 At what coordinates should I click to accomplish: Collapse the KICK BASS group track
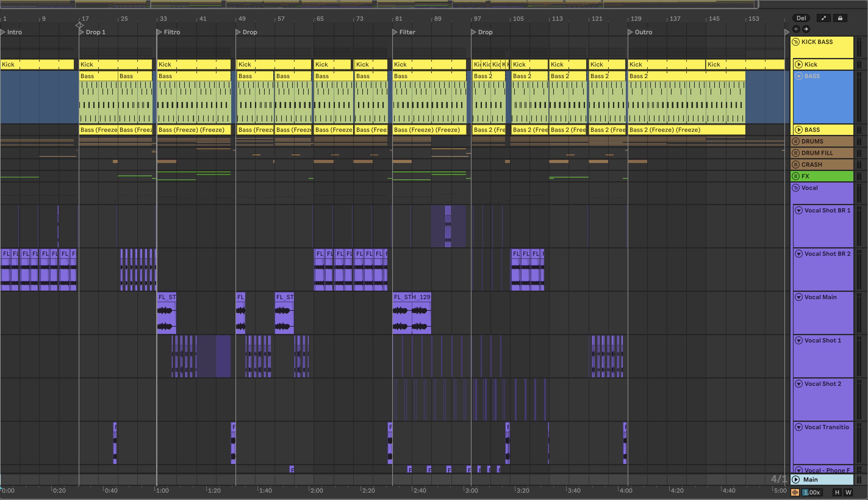(796, 42)
